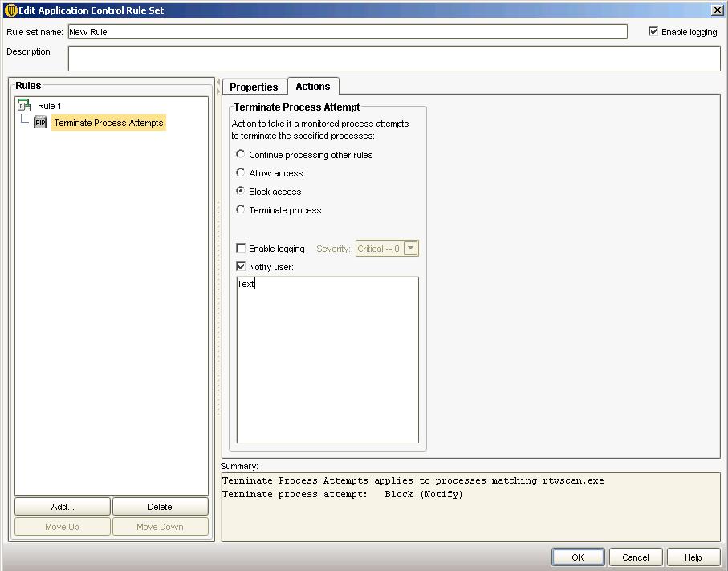The image size is (728, 571).
Task: Switch to the Properties tab
Action: point(254,87)
